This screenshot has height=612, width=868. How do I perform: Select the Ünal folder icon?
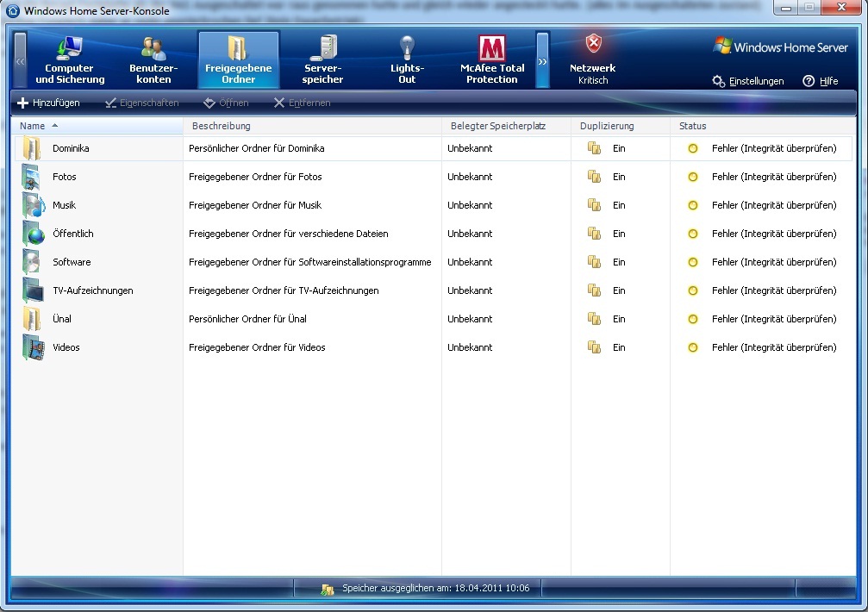pos(32,319)
